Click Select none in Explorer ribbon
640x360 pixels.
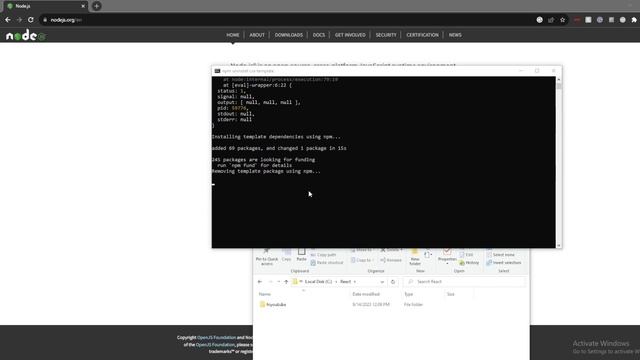point(500,255)
